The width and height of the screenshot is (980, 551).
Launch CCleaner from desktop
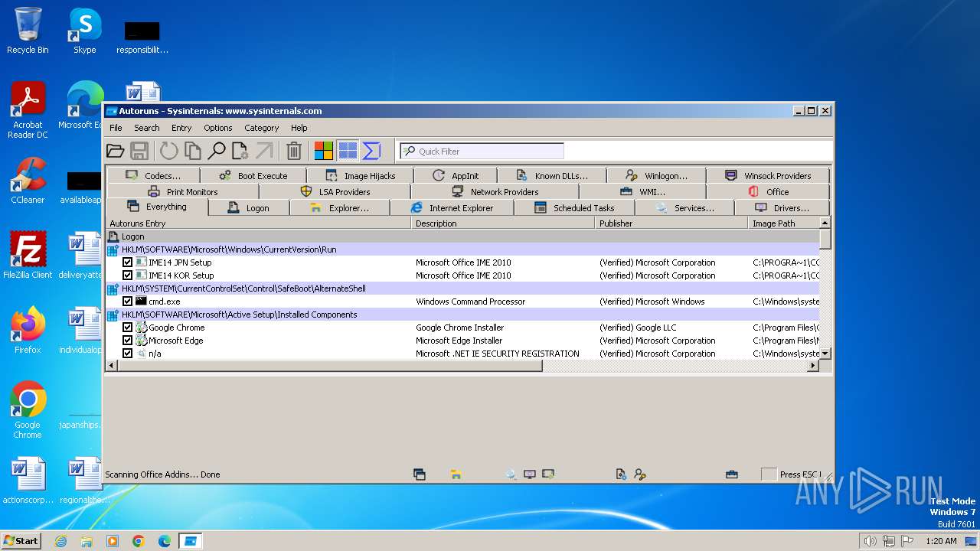[28, 181]
